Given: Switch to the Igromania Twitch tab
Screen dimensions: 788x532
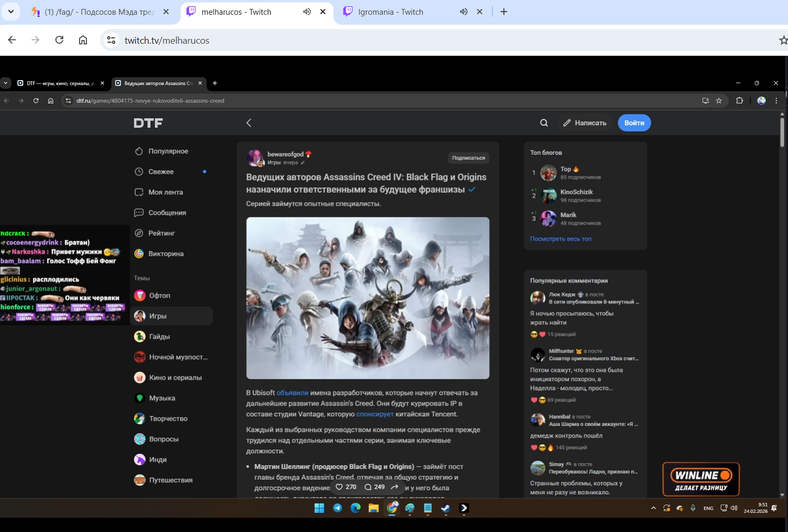Looking at the screenshot, I should [391, 12].
